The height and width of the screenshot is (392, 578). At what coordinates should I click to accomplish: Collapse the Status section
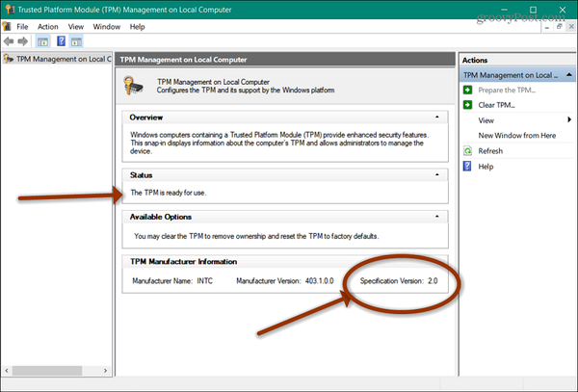point(438,174)
